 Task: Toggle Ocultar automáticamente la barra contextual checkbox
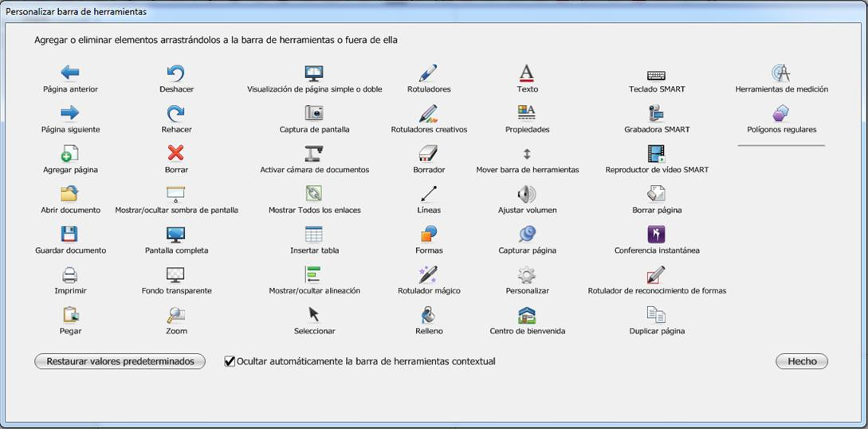click(x=230, y=362)
